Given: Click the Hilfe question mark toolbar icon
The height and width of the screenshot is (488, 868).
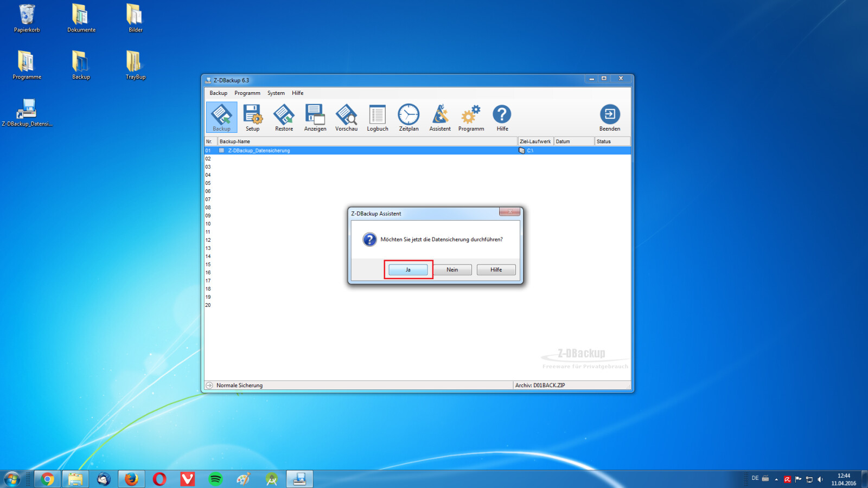Looking at the screenshot, I should tap(502, 117).
